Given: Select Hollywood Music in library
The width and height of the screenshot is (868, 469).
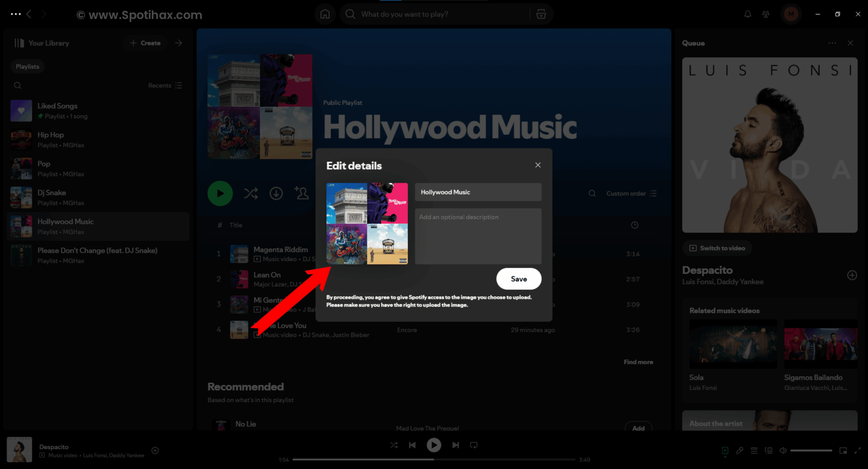Looking at the screenshot, I should 98,226.
